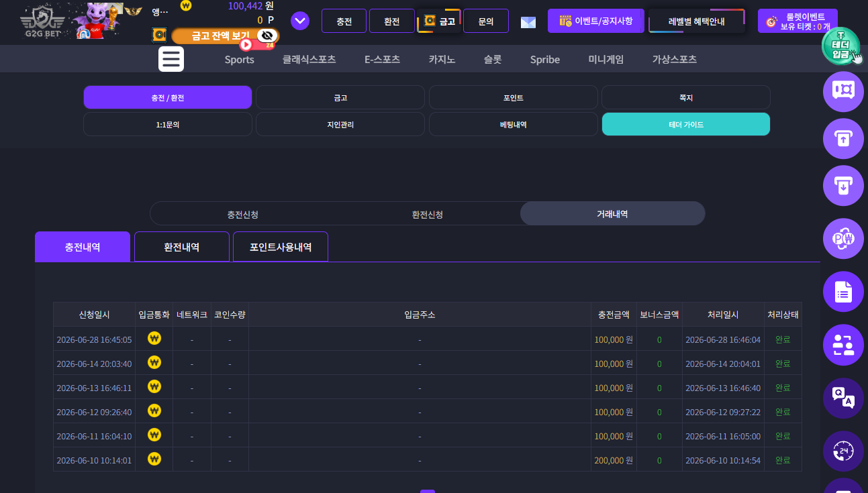868x493 pixels.
Task: Click the deposit upload sidebar icon
Action: pyautogui.click(x=843, y=138)
